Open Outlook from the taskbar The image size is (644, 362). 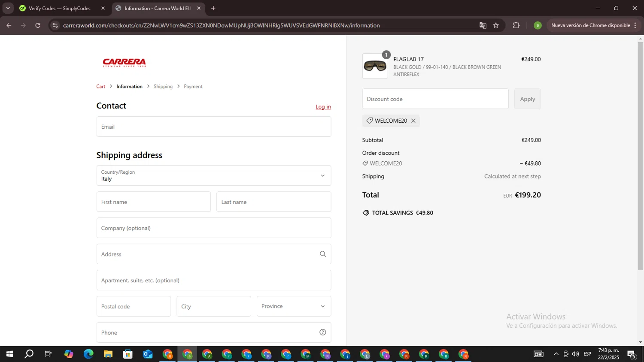point(148,354)
